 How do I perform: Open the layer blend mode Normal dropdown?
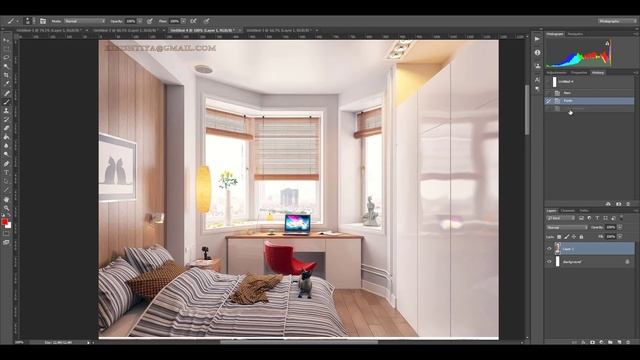tap(567, 227)
